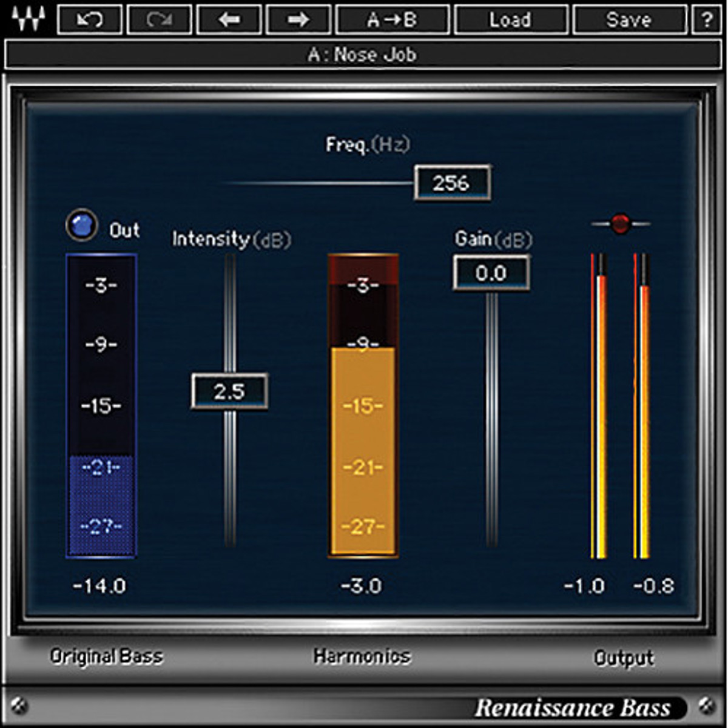The height and width of the screenshot is (728, 728).
Task: Click the Original Bass blue level meter
Action: (x=101, y=405)
